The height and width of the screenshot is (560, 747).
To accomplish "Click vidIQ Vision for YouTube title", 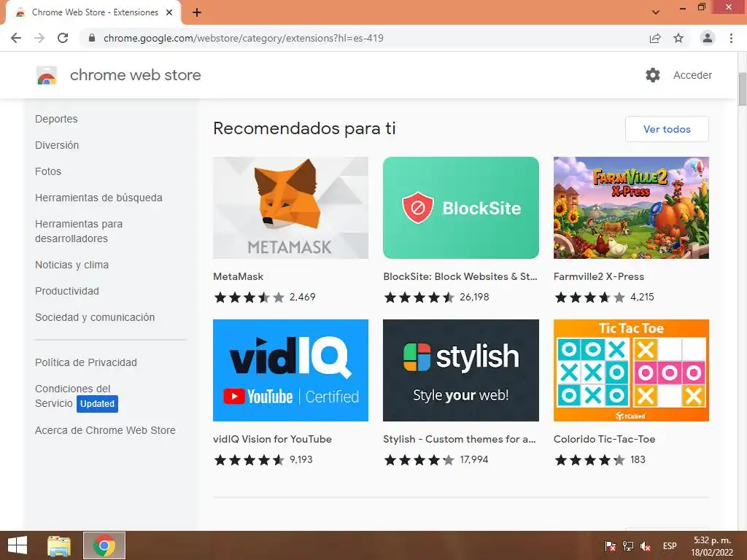I will pos(273,439).
